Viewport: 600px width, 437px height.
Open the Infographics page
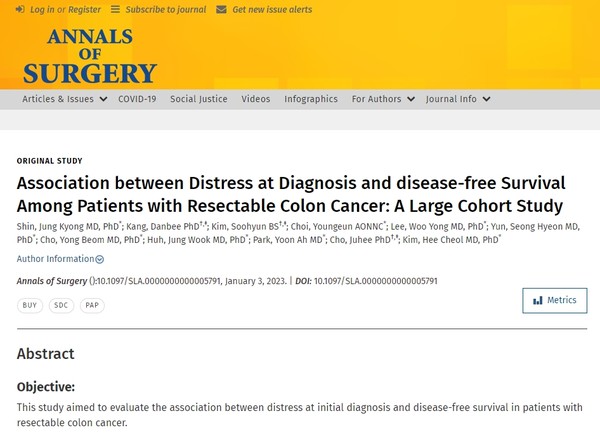pos(311,99)
